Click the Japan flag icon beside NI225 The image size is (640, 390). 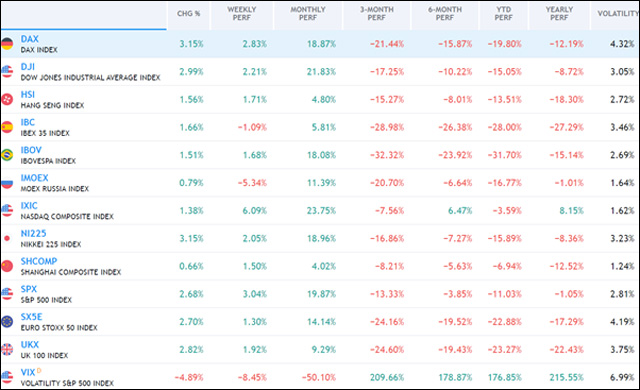(x=7, y=238)
